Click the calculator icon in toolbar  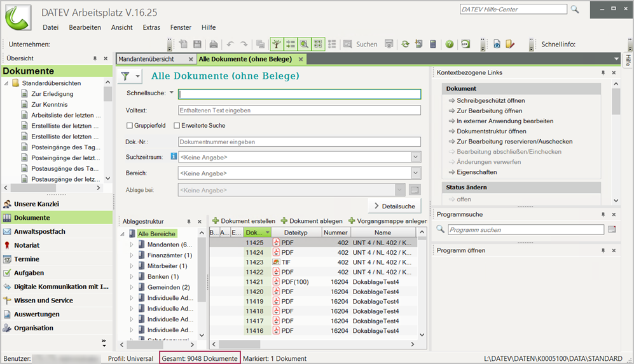(x=433, y=44)
